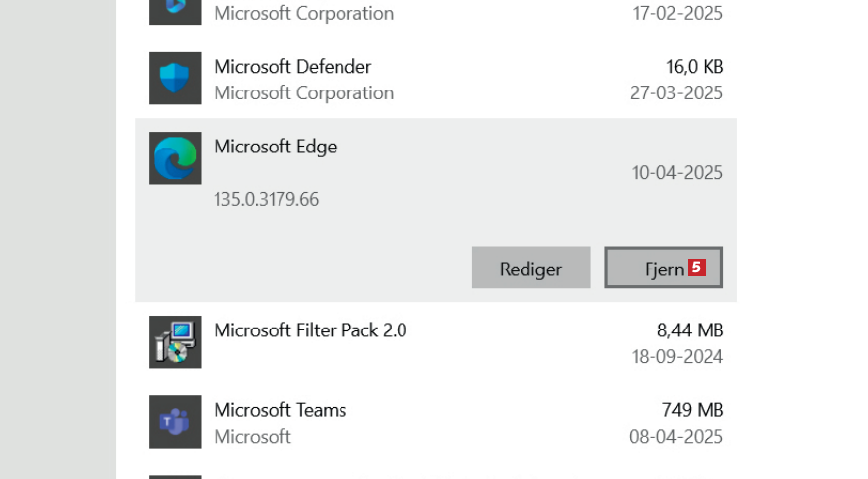Click the Filter Pack size 8,44 MB

690,330
